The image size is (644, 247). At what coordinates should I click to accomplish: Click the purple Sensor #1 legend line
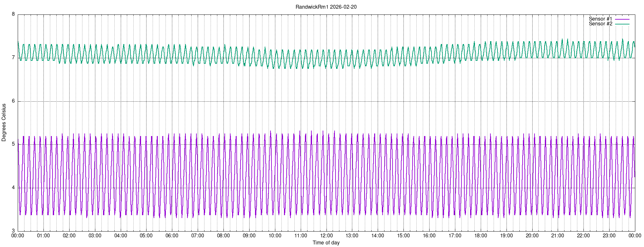click(x=622, y=19)
